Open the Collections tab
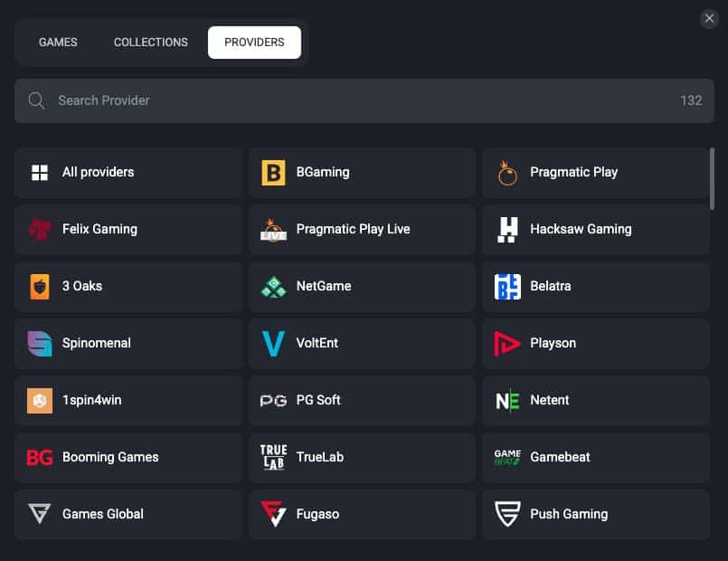728x561 pixels. 151,43
